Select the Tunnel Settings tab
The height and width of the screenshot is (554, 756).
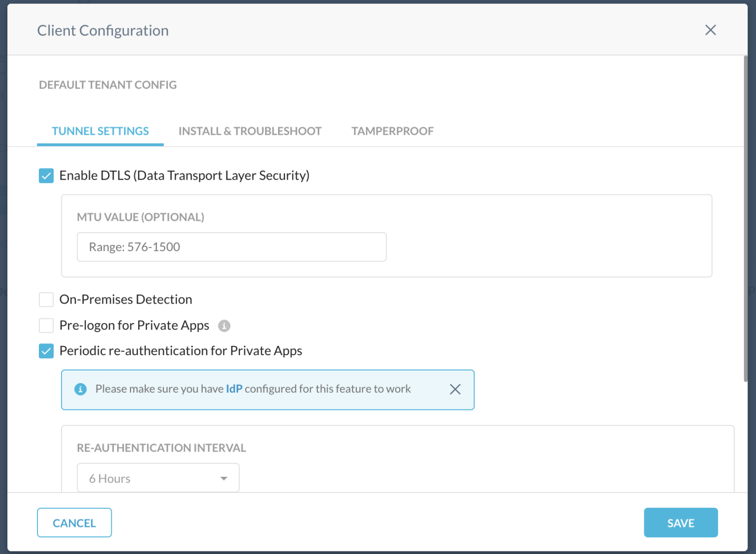pos(100,131)
